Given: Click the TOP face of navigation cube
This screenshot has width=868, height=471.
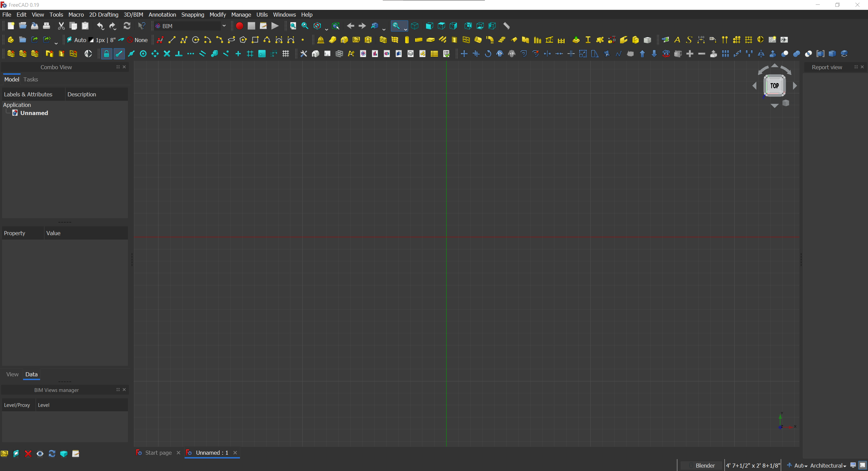Looking at the screenshot, I should tap(774, 86).
